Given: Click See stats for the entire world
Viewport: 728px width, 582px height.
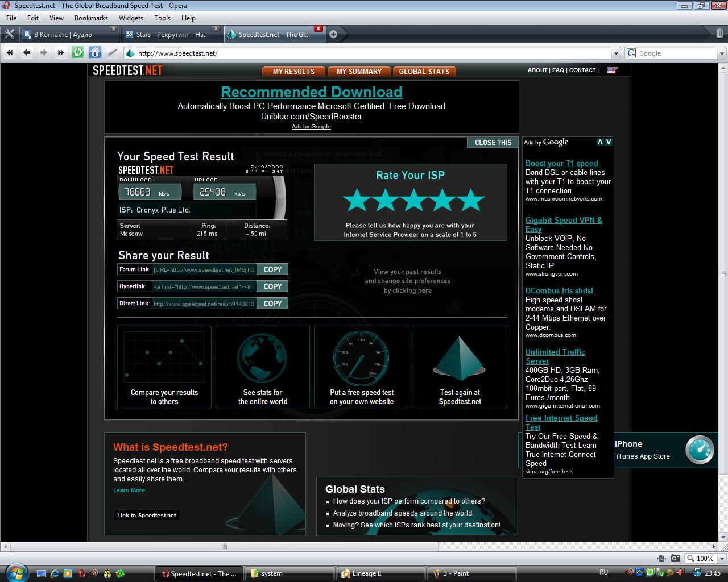Looking at the screenshot, I should pos(263,367).
